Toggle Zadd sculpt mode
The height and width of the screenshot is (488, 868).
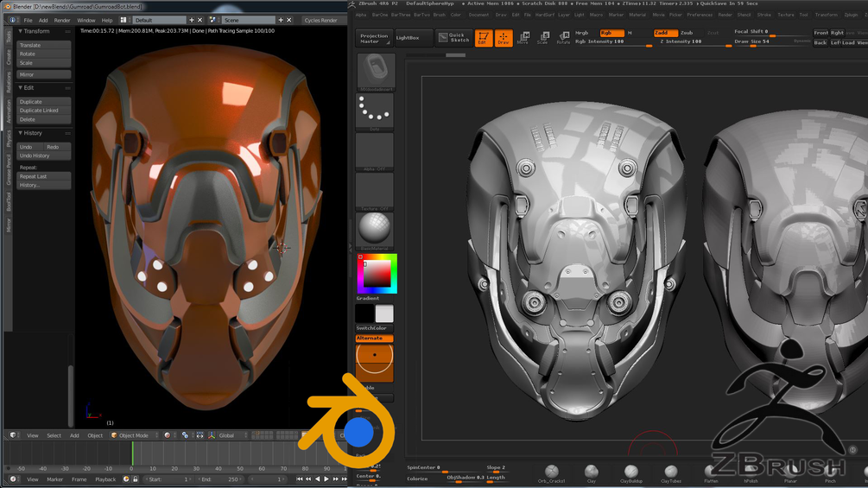665,33
